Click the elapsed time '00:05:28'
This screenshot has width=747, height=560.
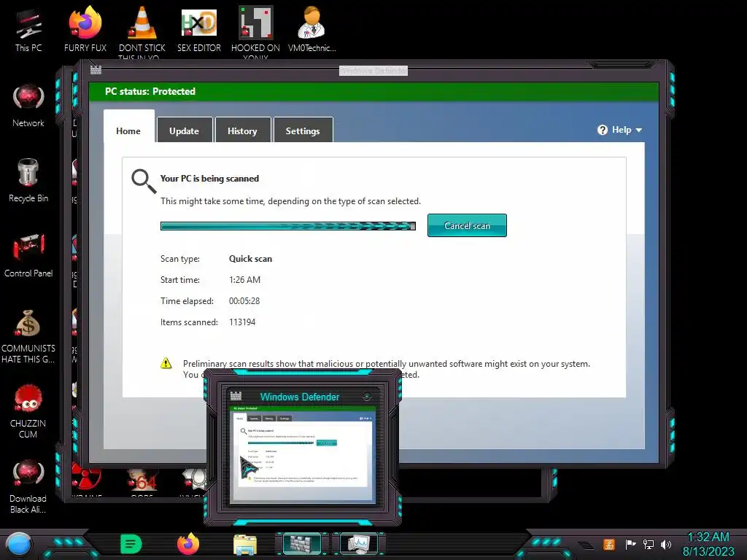(x=244, y=301)
